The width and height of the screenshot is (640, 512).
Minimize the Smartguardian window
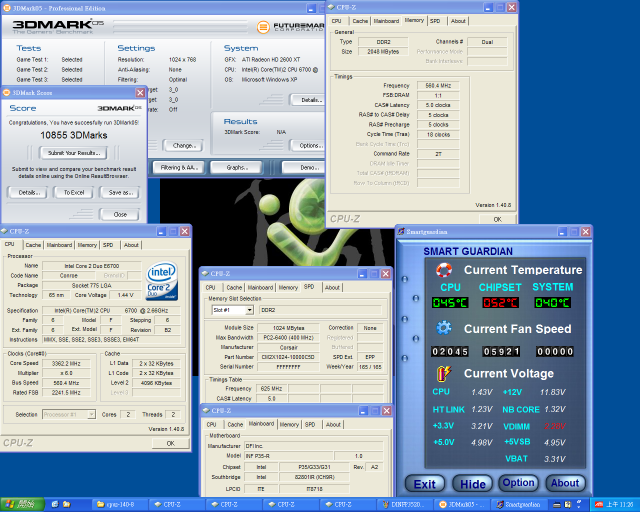[x=562, y=232]
